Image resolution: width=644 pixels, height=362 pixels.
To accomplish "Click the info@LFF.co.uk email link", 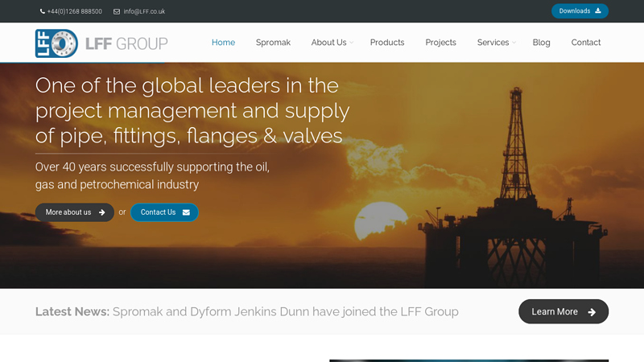I will [x=144, y=11].
